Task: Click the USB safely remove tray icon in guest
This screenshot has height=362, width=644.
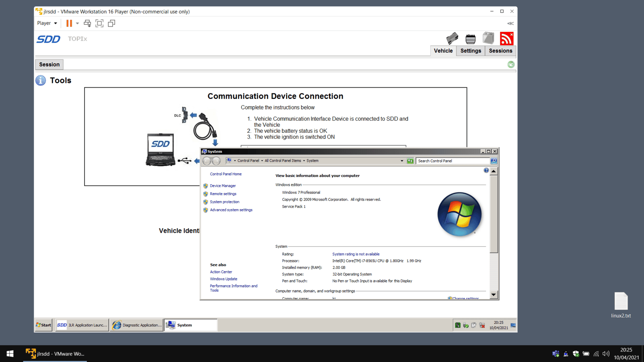Action: pyautogui.click(x=466, y=325)
